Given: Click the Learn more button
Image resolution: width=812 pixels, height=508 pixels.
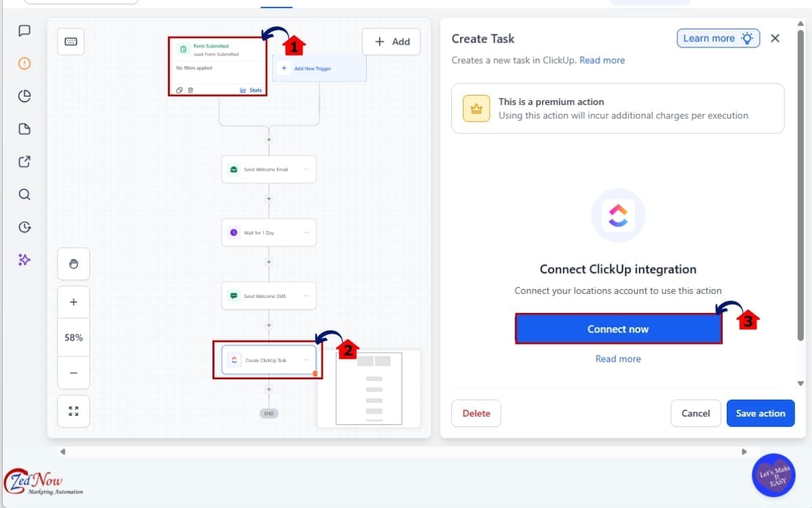Looking at the screenshot, I should click(x=718, y=39).
